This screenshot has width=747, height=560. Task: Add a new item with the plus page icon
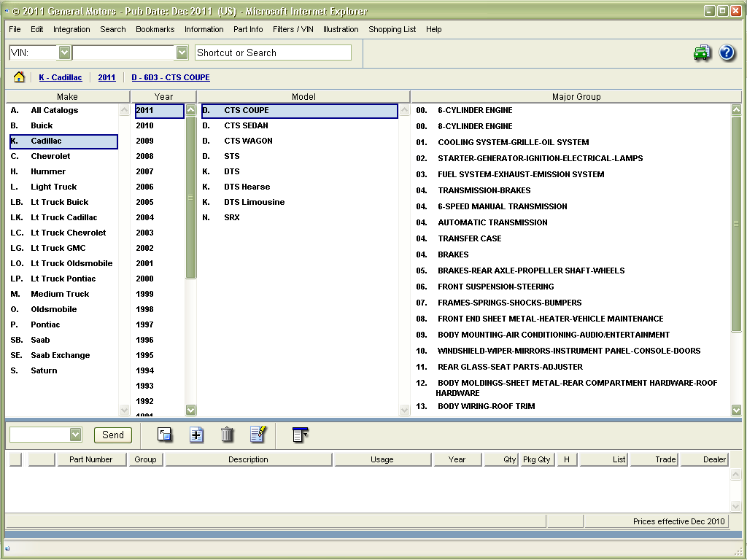click(x=196, y=435)
